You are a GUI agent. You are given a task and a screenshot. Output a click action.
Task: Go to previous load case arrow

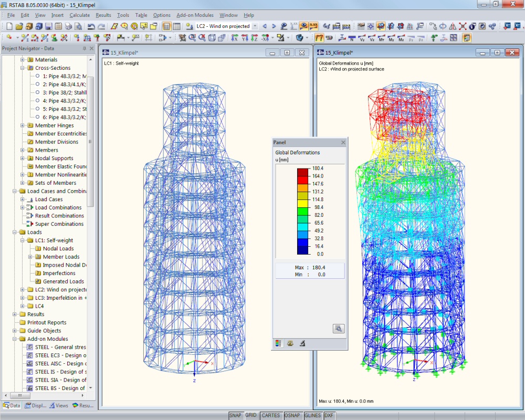265,26
